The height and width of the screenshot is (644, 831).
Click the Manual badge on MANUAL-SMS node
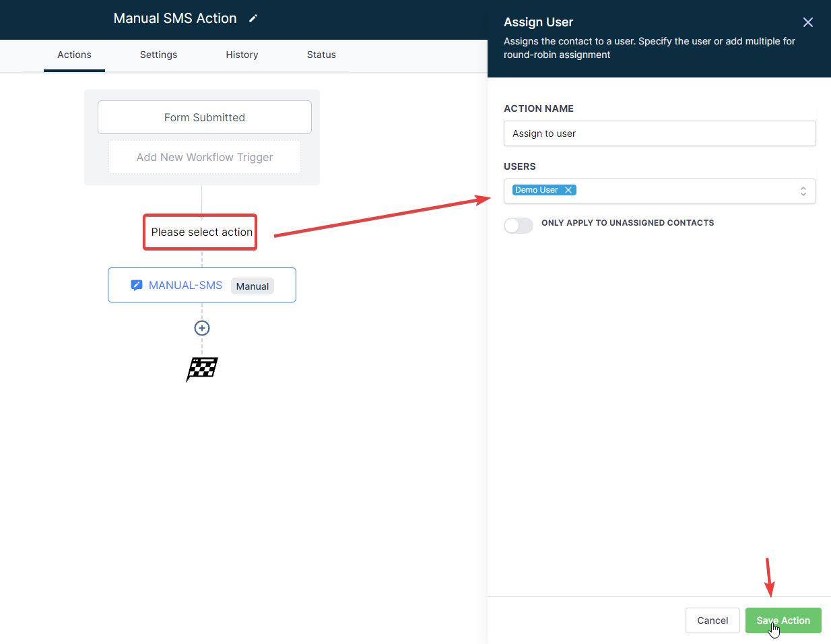click(253, 286)
